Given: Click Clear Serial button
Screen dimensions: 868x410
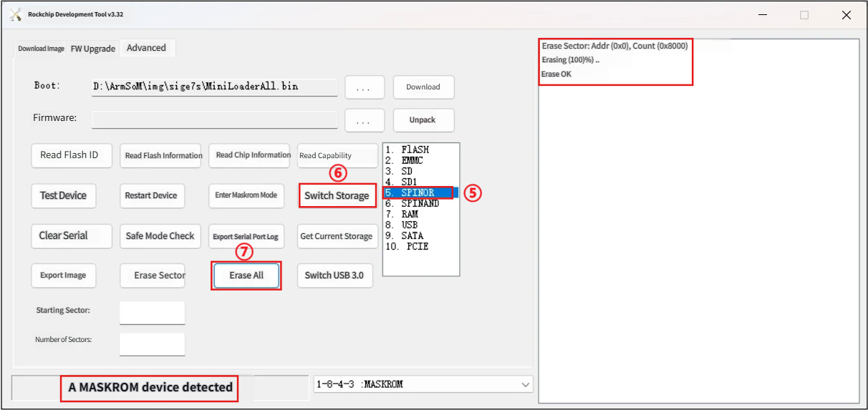Looking at the screenshot, I should coord(72,235).
